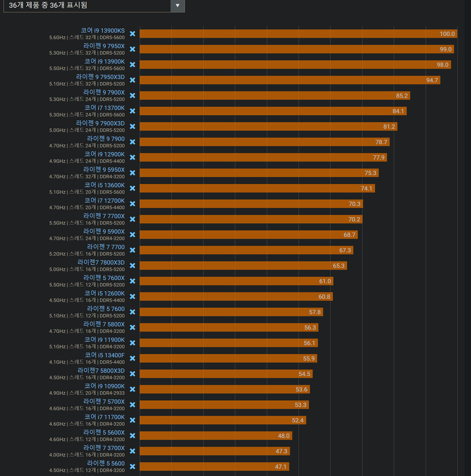Click X icon beside 라이젠7 7800X3D

(132, 266)
